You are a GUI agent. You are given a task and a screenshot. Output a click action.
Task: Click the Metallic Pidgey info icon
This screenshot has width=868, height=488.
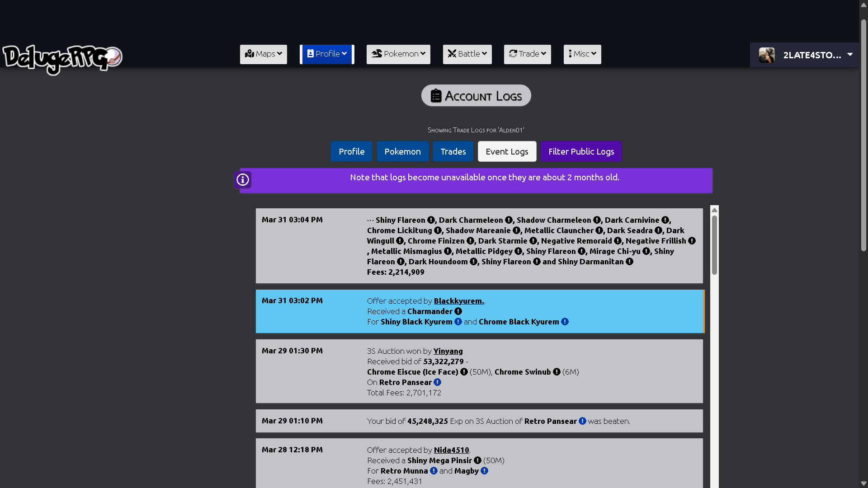[518, 251]
